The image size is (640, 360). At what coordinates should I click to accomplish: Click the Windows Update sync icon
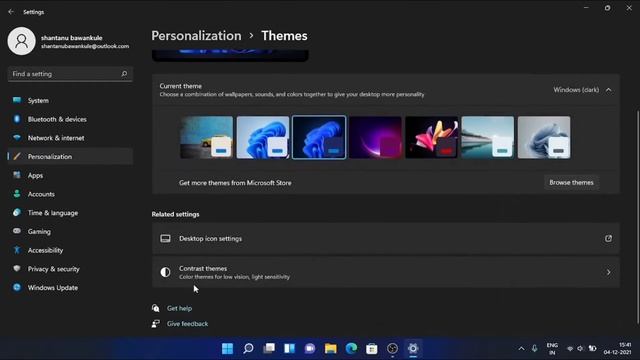pyautogui.click(x=17, y=287)
